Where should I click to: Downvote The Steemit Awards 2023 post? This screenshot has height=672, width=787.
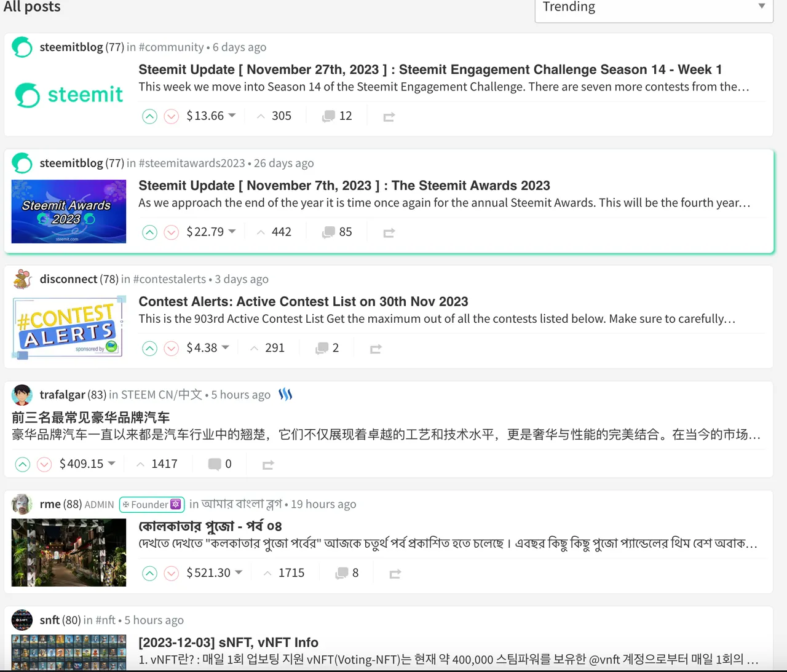(x=172, y=232)
